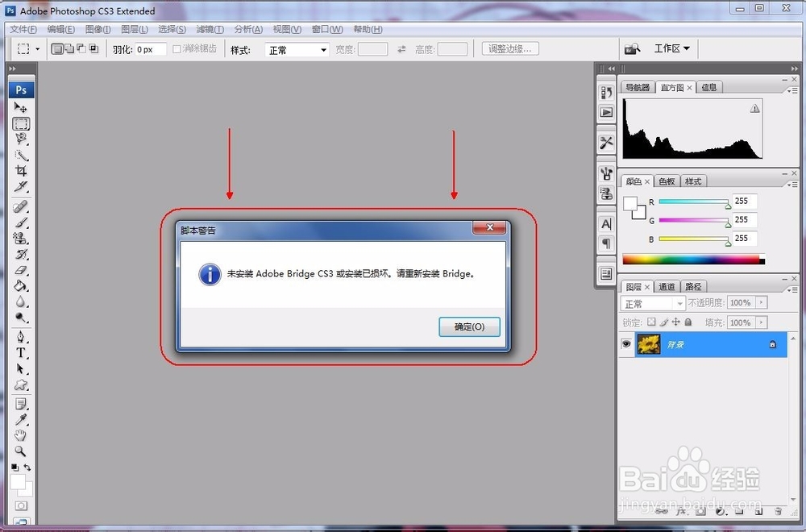Select the Eraser tool
This screenshot has height=532, width=806.
[21, 270]
